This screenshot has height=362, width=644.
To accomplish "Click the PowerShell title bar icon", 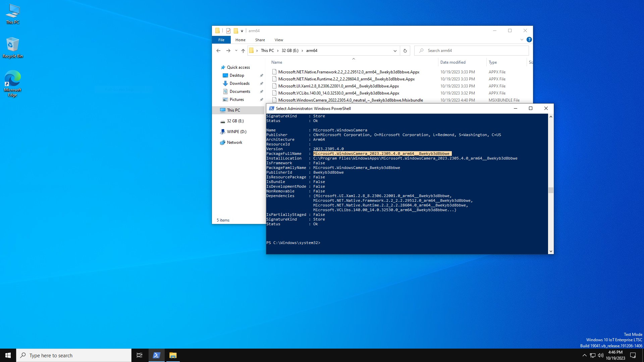I will point(271,109).
